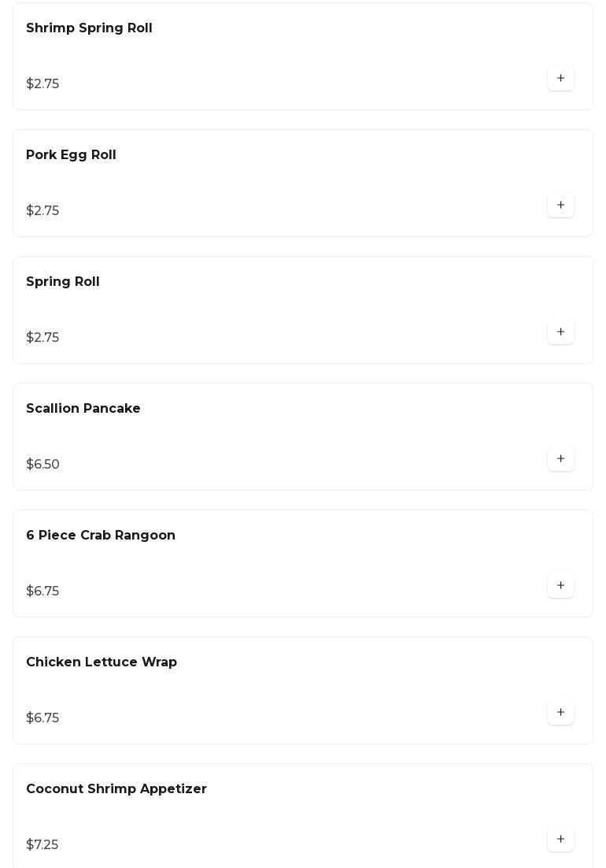This screenshot has width=606, height=868.
Task: Select Coconut Shrimp Appetizer heading
Action: 116,789
